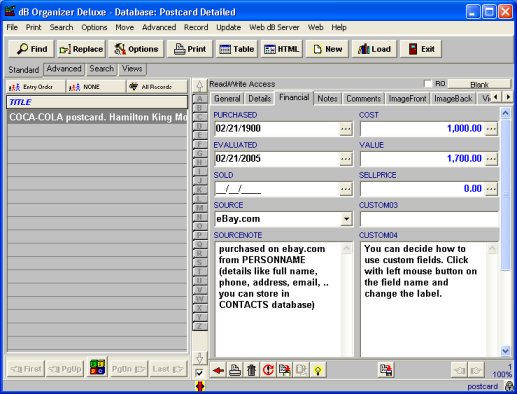Click the Print toolbar button
517x394 pixels.
coord(190,49)
